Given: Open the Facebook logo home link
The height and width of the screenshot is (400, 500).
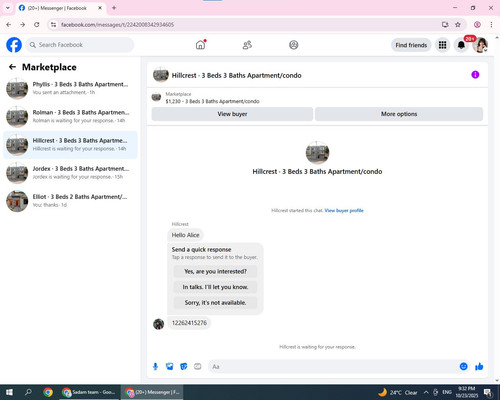Looking at the screenshot, I should coord(14,45).
